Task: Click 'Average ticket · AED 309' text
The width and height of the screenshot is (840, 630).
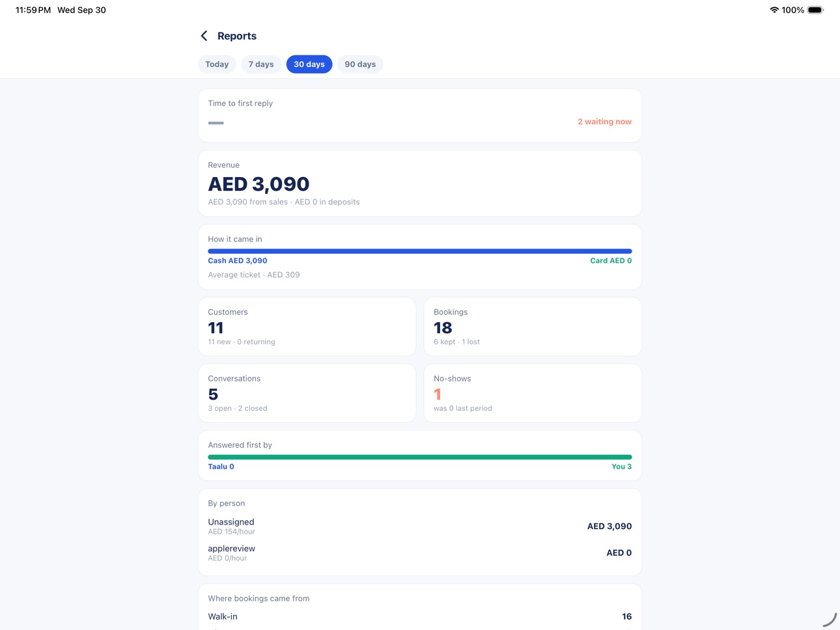Action: [x=254, y=275]
